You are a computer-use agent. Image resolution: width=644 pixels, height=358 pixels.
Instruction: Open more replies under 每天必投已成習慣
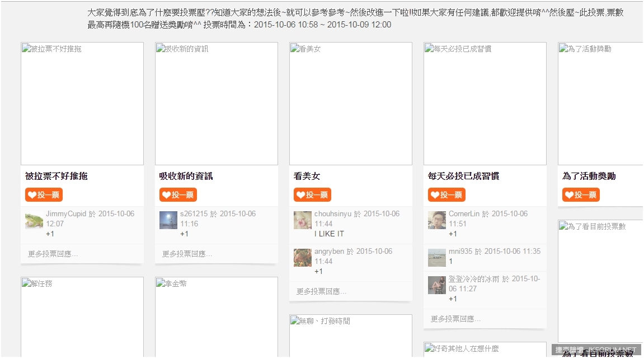tap(456, 319)
